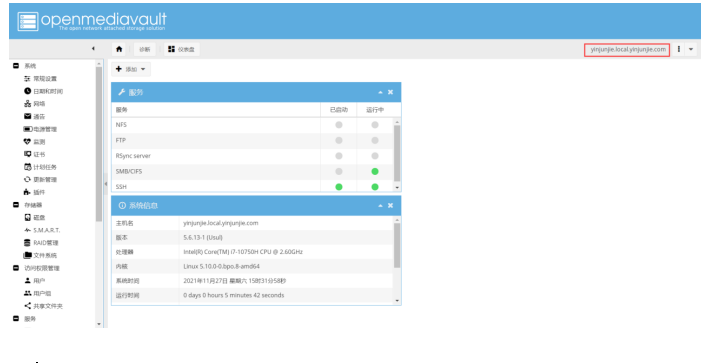
Task: Click the sidebar vertical scrollbar thumb
Action: [99, 144]
